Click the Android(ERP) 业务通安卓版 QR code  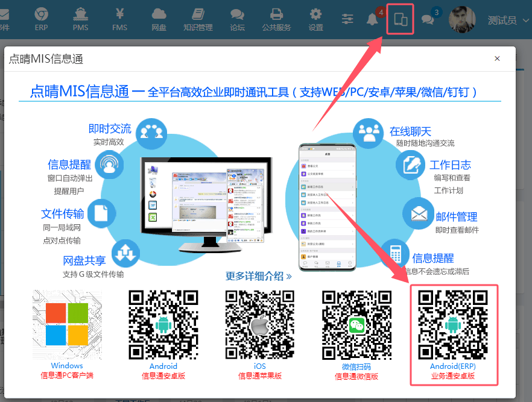[x=453, y=325]
